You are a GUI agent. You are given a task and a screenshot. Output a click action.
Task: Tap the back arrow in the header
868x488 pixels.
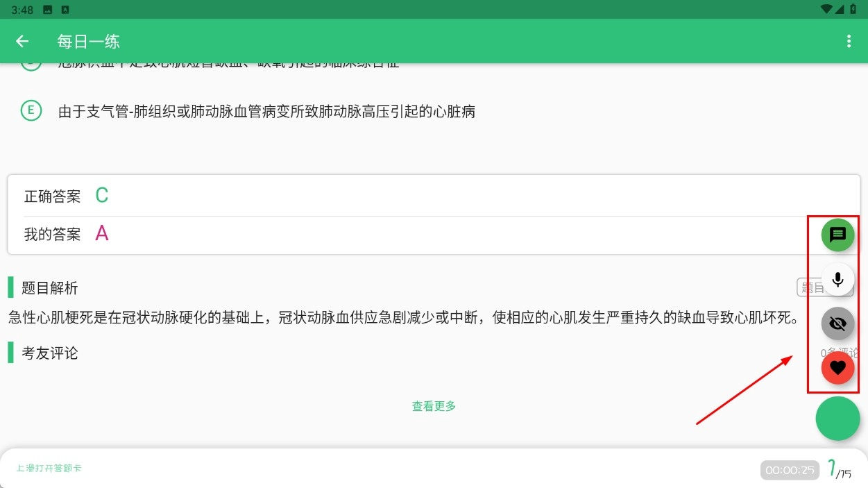coord(22,42)
